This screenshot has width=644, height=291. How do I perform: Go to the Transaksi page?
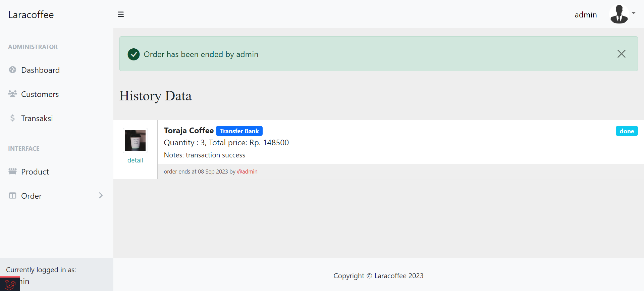click(x=37, y=118)
